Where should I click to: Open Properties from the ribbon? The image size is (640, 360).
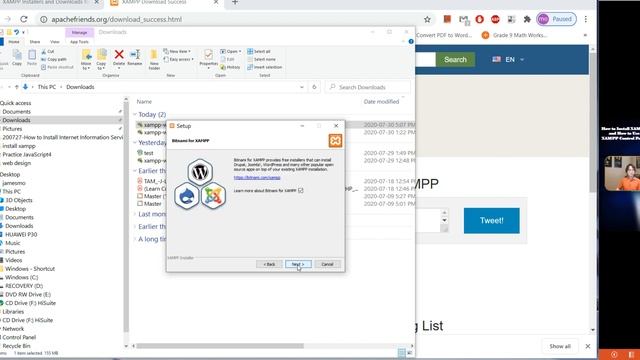coord(209,58)
